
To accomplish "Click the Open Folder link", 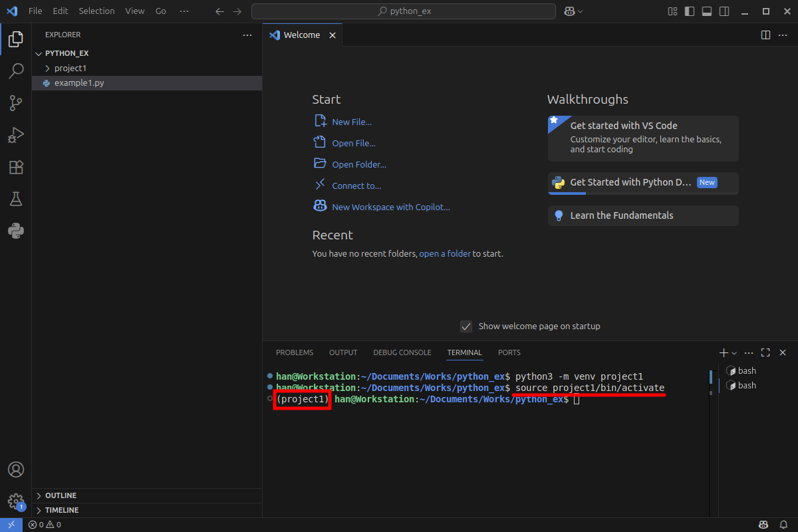I will [359, 164].
